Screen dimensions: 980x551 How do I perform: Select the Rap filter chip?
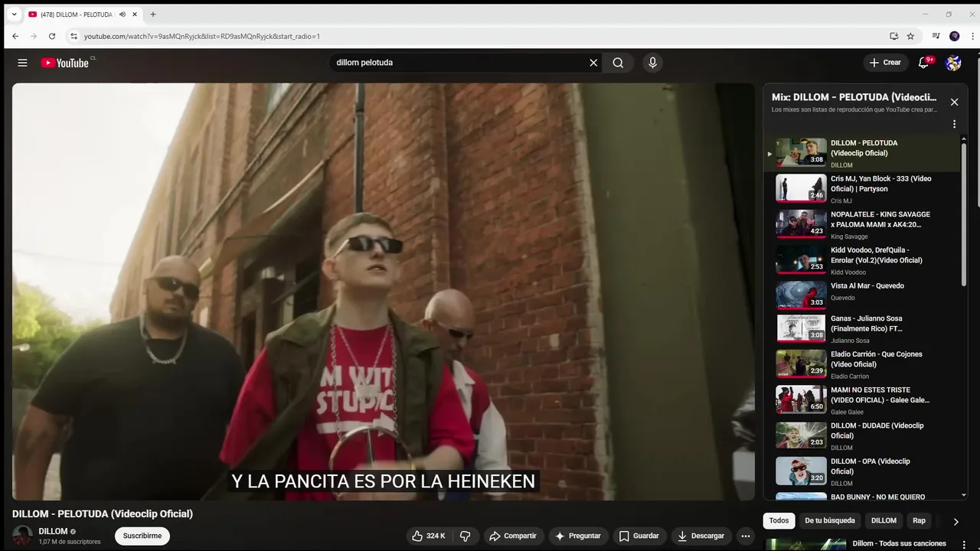click(919, 520)
